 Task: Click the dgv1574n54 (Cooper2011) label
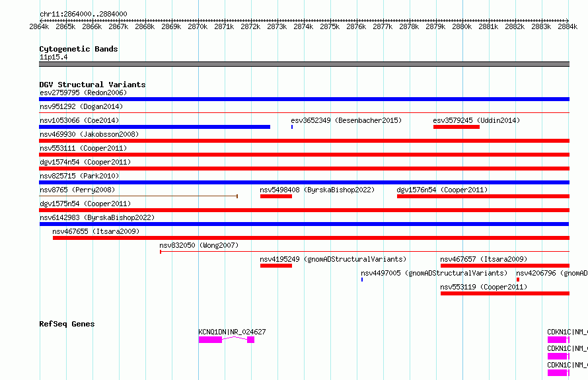click(x=85, y=162)
